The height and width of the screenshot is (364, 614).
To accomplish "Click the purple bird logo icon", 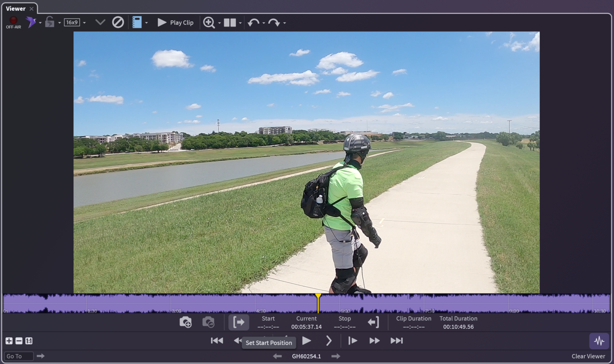I will tap(31, 22).
